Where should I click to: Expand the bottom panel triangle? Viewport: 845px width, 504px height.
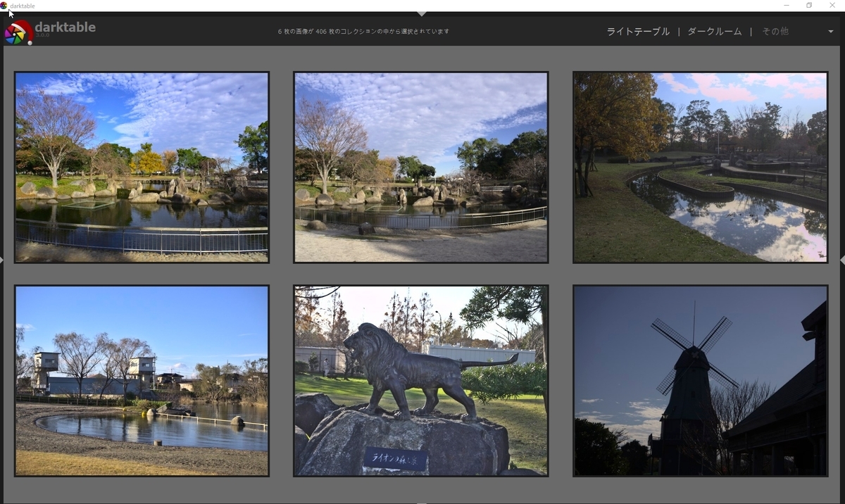pos(422,502)
